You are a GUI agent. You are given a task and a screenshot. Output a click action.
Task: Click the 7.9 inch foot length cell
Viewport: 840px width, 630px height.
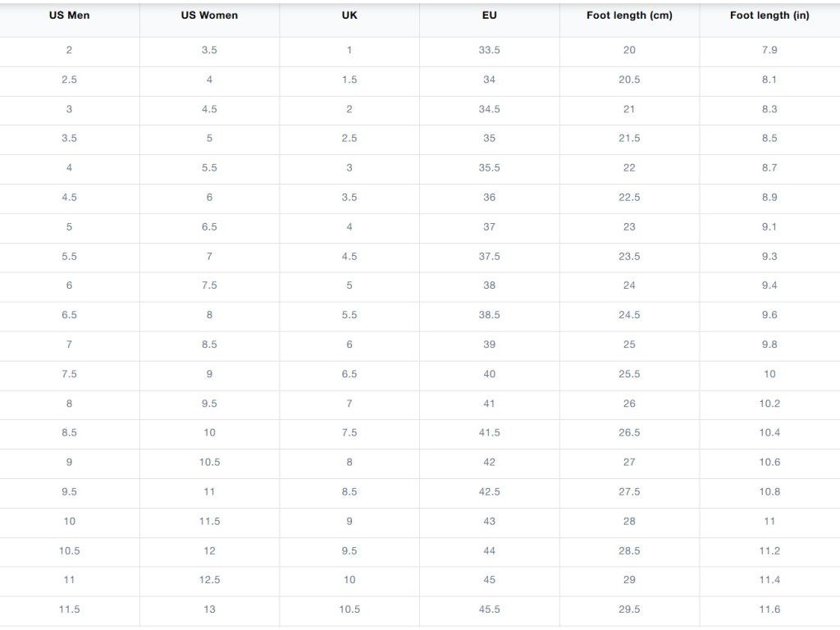tap(769, 50)
